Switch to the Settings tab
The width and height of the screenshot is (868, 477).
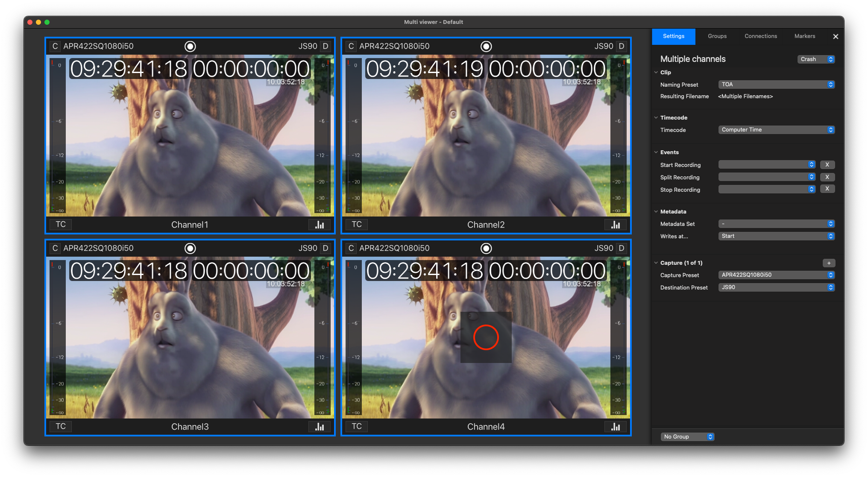pos(674,36)
